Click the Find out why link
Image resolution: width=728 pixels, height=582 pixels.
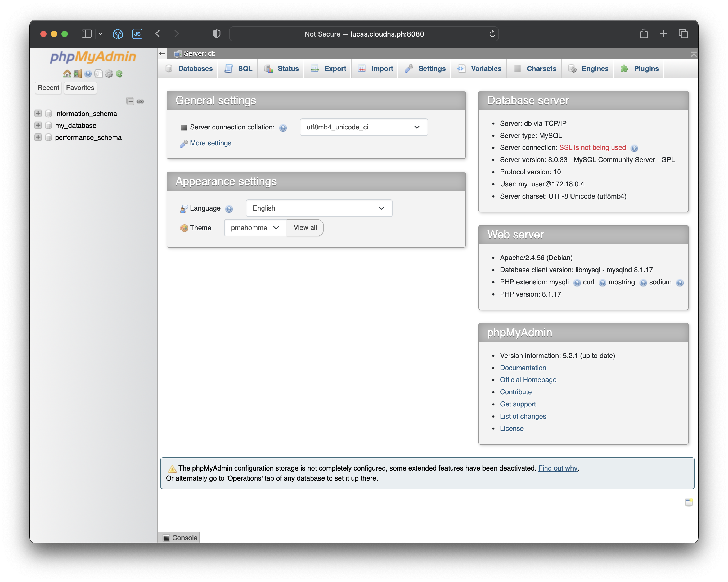click(x=558, y=468)
